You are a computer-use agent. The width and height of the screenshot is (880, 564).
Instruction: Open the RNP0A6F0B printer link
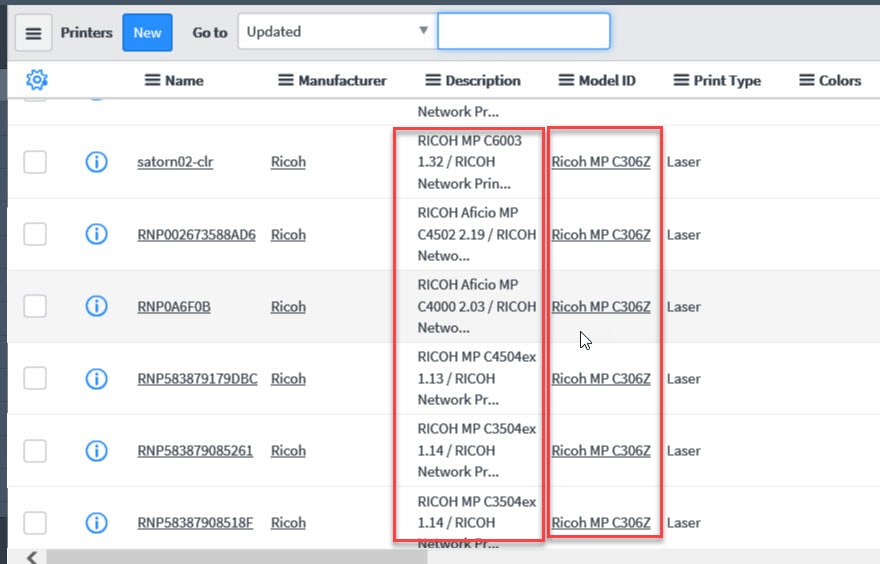tap(174, 307)
